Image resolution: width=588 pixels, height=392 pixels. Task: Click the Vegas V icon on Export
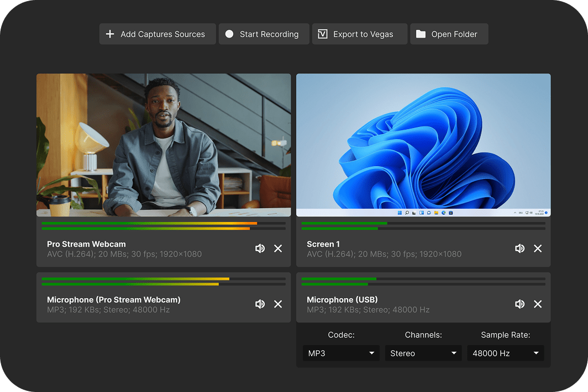pos(323,34)
